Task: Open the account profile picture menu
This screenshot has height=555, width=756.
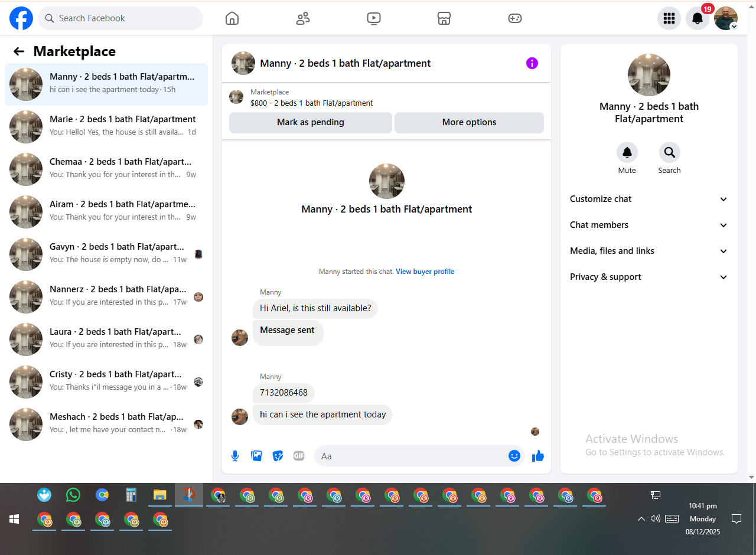Action: point(726,18)
